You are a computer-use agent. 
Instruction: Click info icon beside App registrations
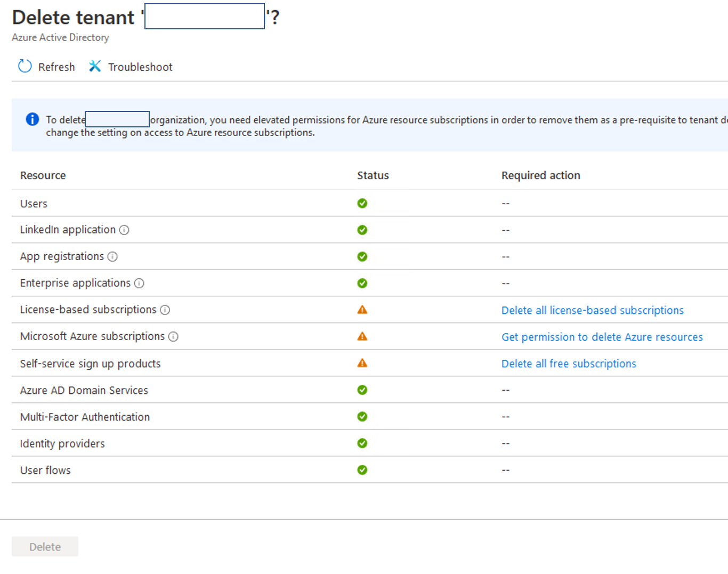[112, 256]
